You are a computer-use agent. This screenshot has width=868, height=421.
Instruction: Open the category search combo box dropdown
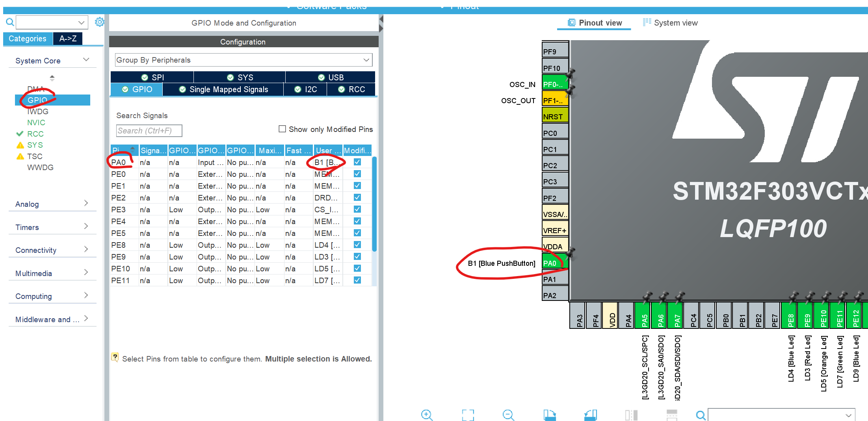(82, 22)
